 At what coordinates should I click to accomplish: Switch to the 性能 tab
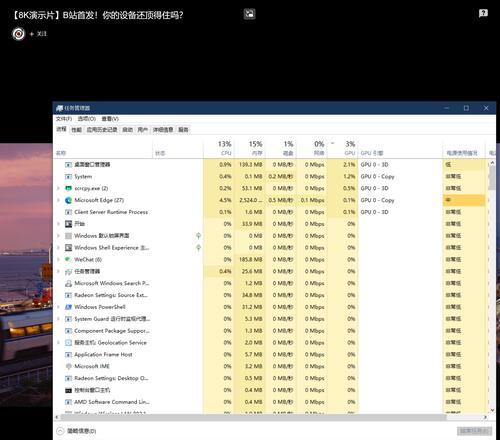coord(76,130)
